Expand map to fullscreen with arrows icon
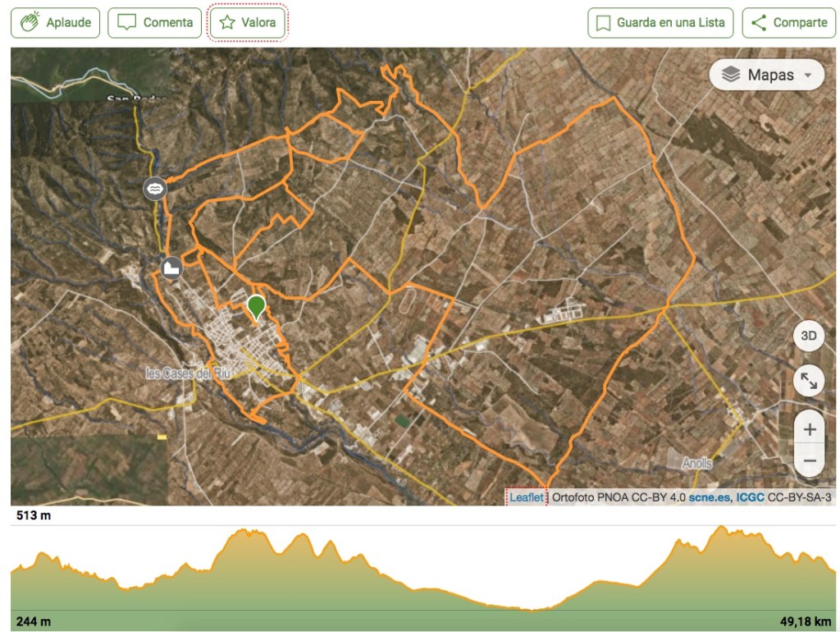The image size is (840, 632). pos(809,381)
